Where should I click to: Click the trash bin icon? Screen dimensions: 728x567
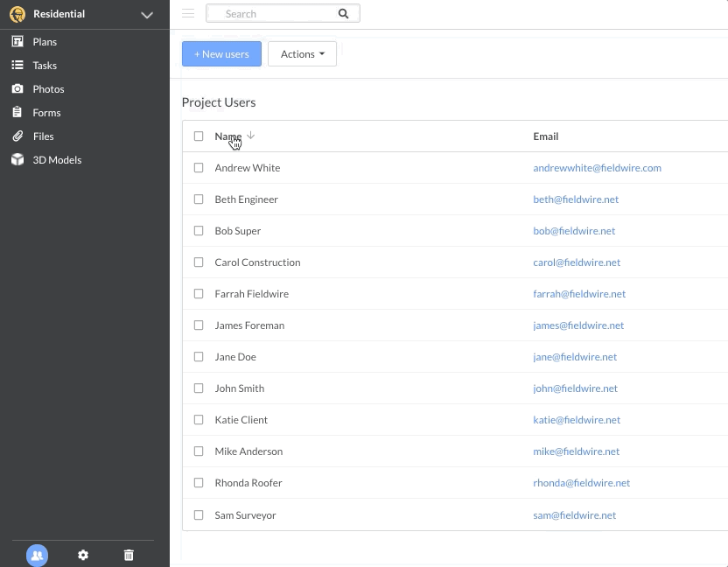pyautogui.click(x=129, y=555)
